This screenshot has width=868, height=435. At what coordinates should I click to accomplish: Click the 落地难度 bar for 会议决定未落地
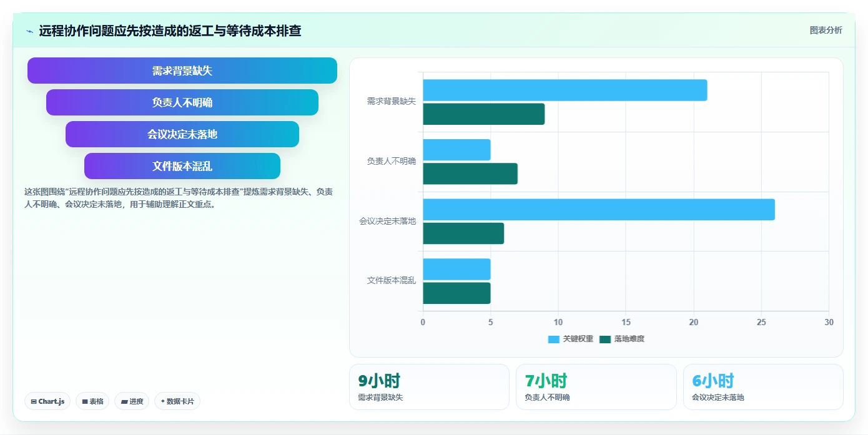tap(463, 233)
